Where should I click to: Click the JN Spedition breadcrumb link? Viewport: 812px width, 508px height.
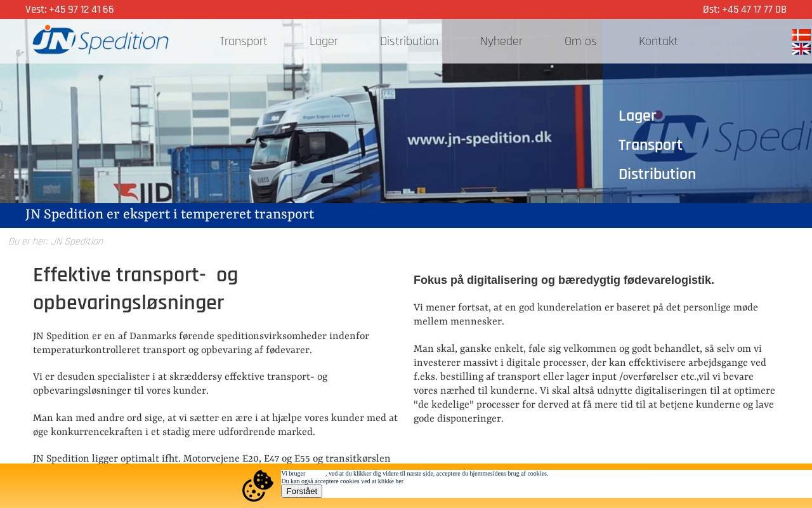pyautogui.click(x=77, y=241)
